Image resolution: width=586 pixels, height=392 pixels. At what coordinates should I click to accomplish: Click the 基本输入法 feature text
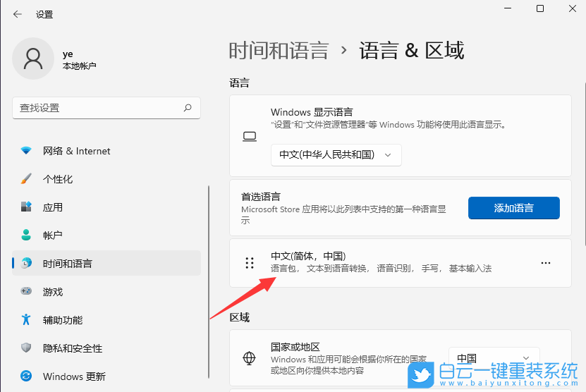(470, 269)
